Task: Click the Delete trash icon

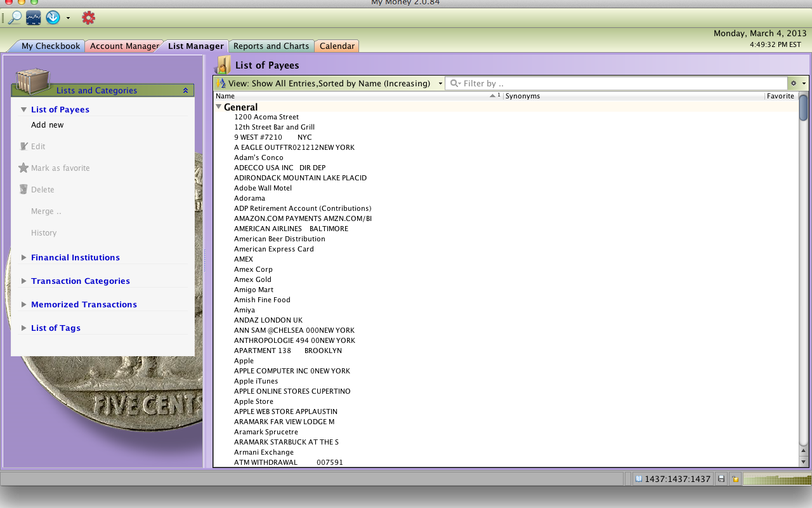Action: pos(23,189)
